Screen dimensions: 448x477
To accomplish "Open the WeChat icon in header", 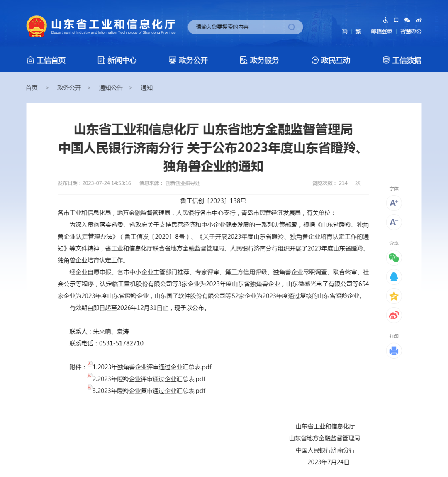I will tap(407, 20).
